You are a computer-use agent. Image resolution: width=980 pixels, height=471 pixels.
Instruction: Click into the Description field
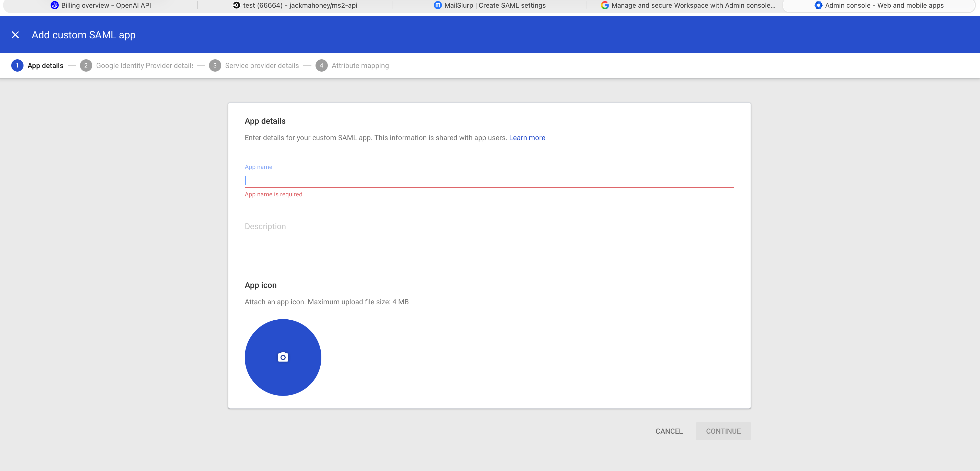pos(489,227)
